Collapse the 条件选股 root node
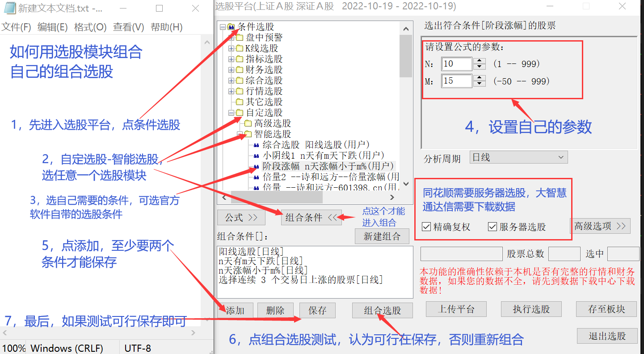 (x=223, y=27)
